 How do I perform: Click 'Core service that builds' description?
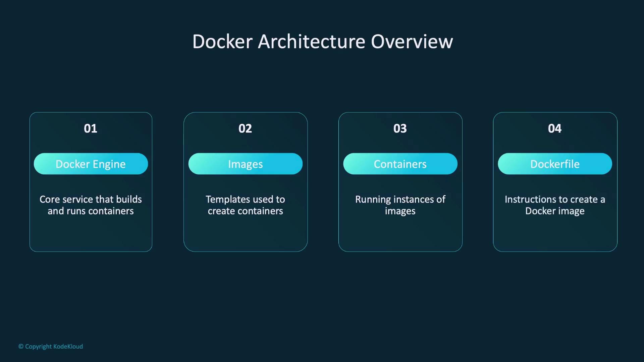tap(91, 199)
